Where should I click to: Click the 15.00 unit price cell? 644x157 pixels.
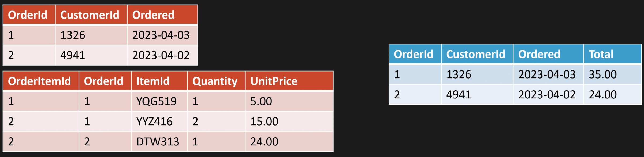click(x=264, y=122)
